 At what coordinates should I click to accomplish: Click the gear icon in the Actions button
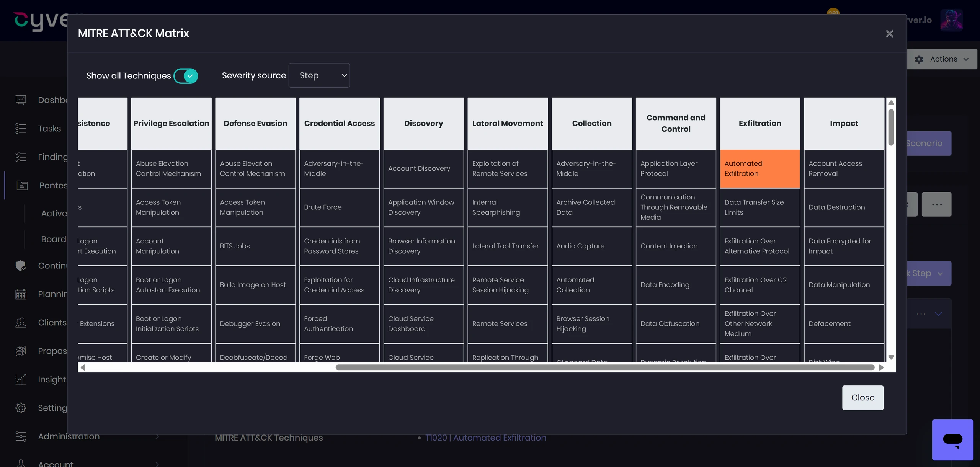click(919, 59)
